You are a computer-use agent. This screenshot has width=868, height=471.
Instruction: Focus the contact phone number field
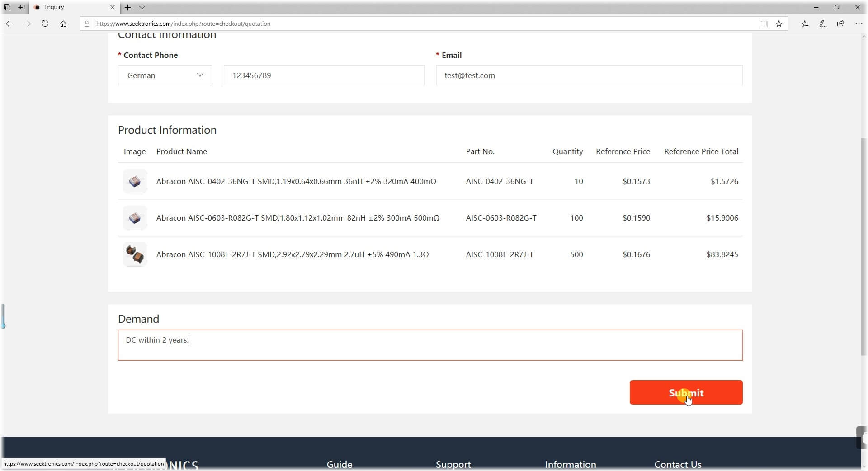(x=324, y=75)
